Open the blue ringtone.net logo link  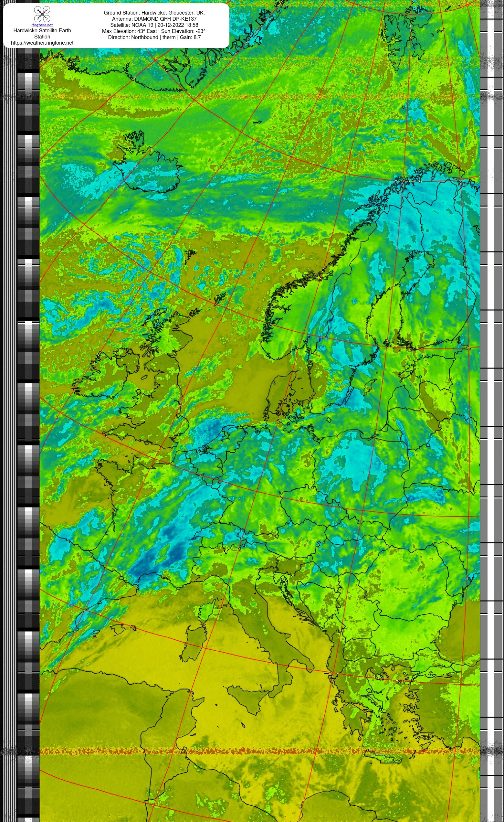42,25
